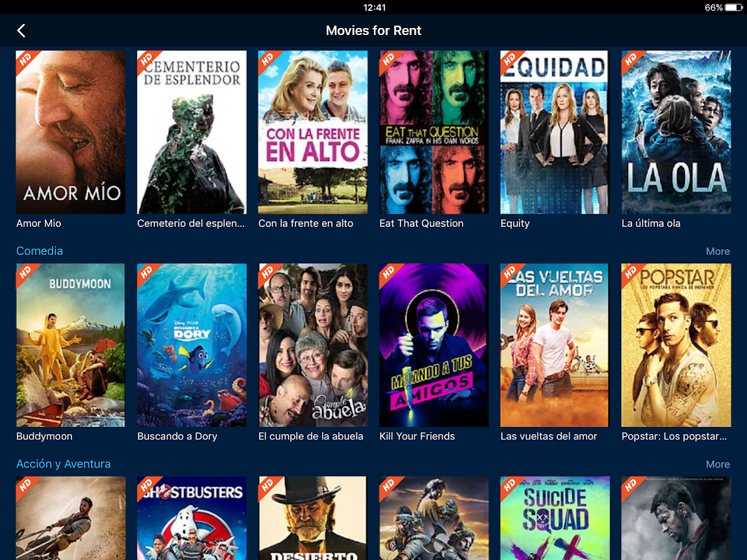Image resolution: width=747 pixels, height=560 pixels.
Task: Open the Buddymoon poster
Action: click(x=71, y=345)
